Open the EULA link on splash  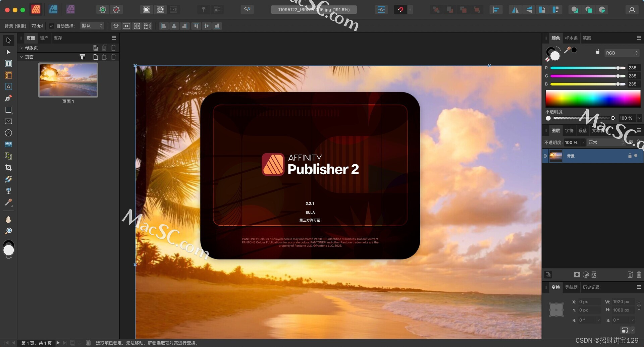[x=310, y=213]
